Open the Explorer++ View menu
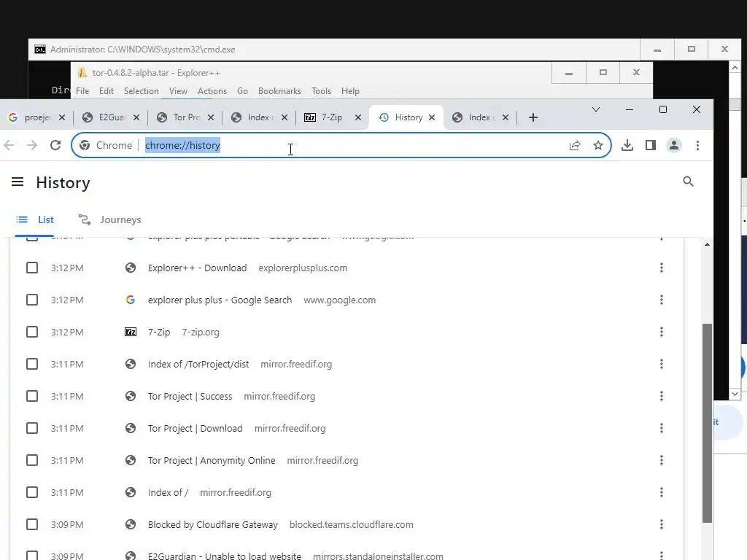Viewport: 747px width, 560px height. tap(178, 91)
